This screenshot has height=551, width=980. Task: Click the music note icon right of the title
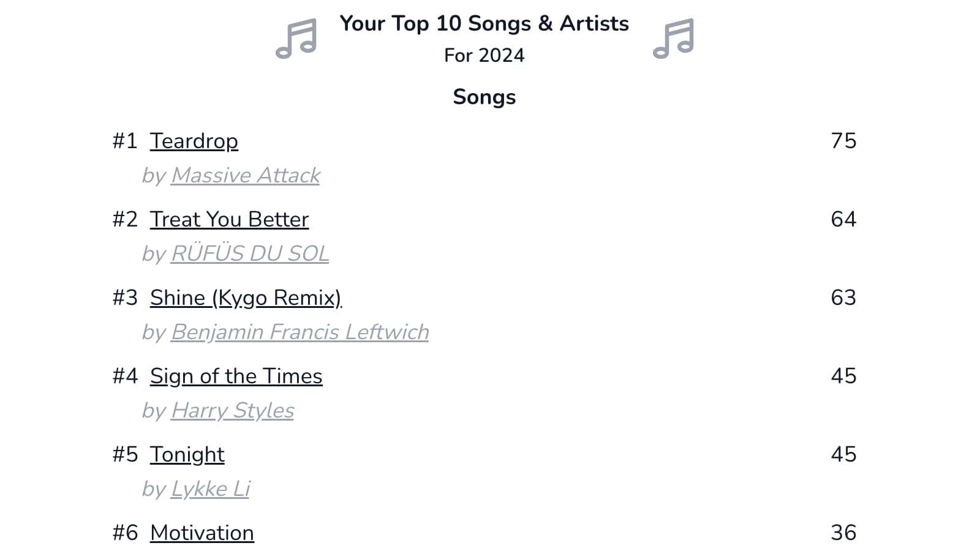point(673,39)
